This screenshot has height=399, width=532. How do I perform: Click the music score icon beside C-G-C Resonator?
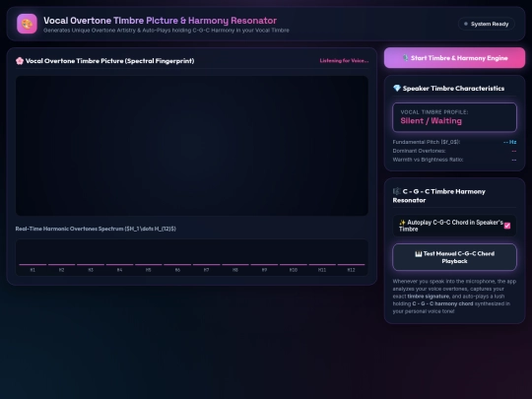tap(397, 191)
